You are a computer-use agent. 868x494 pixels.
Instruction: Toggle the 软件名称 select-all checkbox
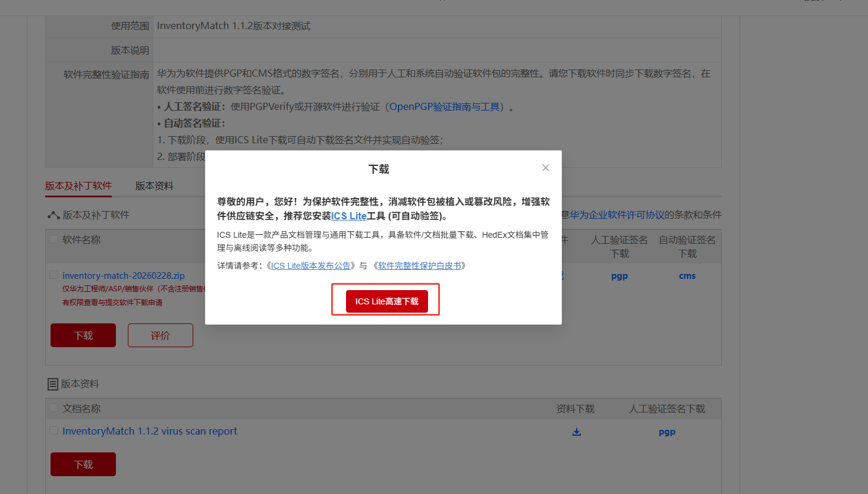(x=54, y=239)
